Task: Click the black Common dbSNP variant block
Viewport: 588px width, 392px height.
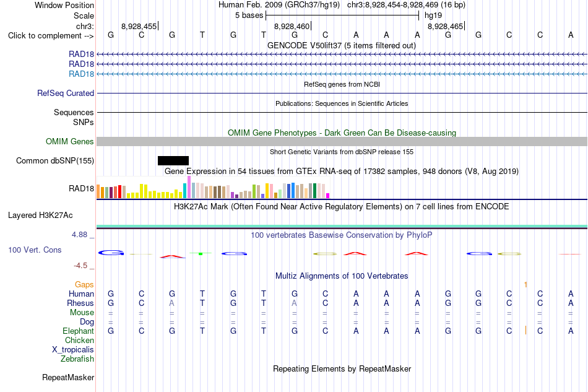Action: click(173, 160)
